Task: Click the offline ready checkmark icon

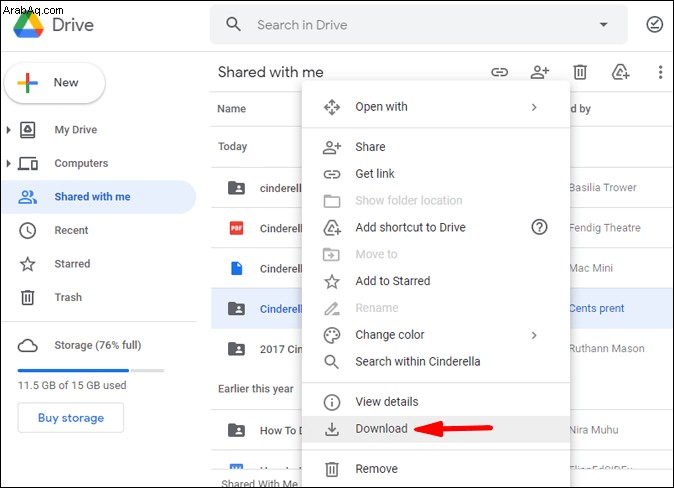Action: click(x=654, y=25)
